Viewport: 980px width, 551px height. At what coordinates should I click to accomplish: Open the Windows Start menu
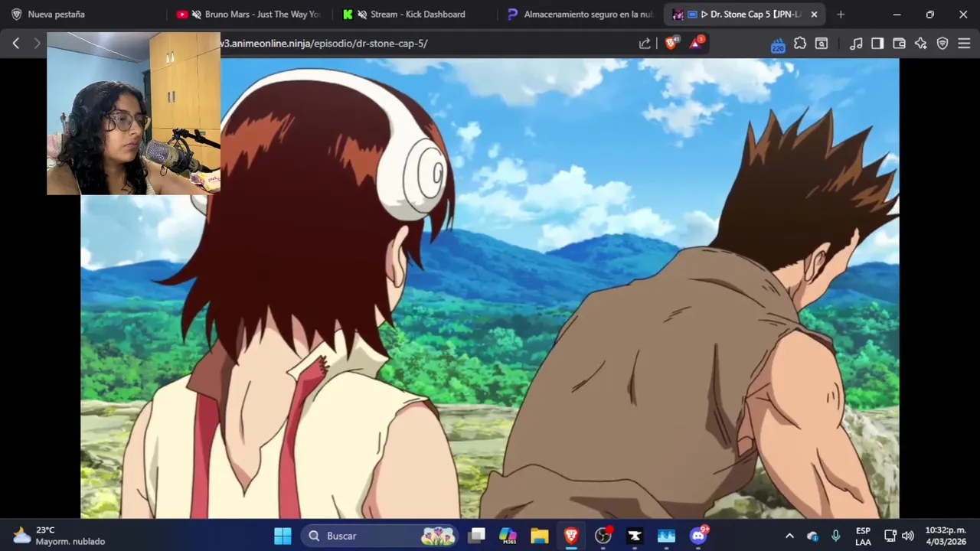click(x=283, y=536)
